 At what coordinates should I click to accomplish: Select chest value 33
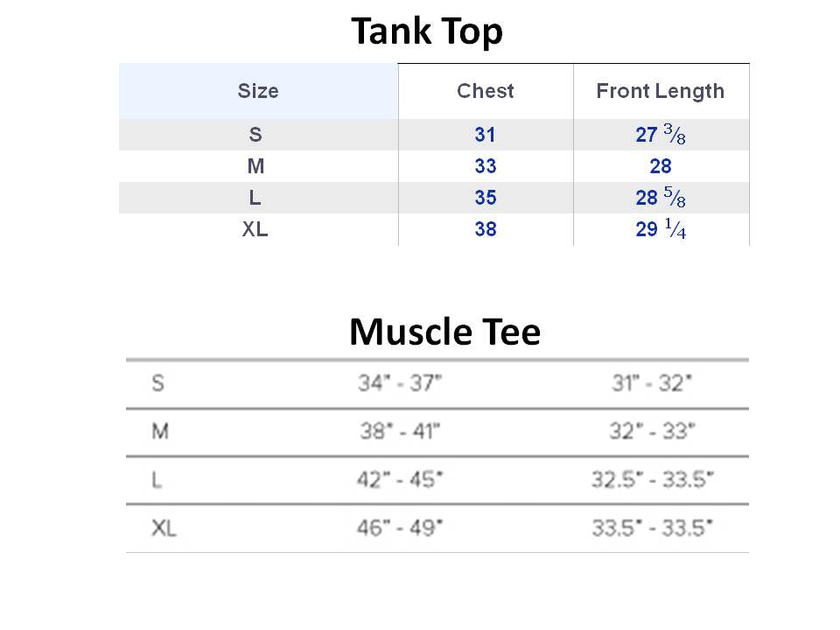tap(486, 166)
